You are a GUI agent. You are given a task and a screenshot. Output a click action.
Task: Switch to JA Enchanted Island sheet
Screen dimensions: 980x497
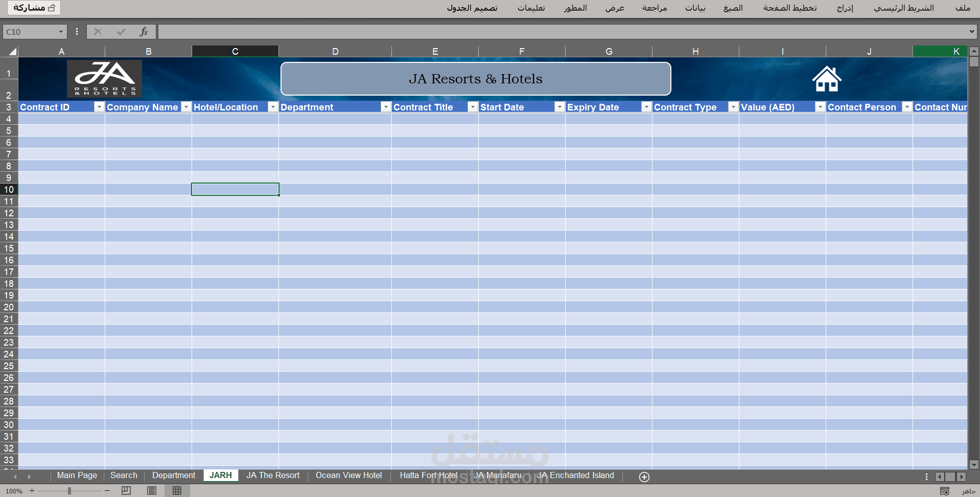point(575,476)
